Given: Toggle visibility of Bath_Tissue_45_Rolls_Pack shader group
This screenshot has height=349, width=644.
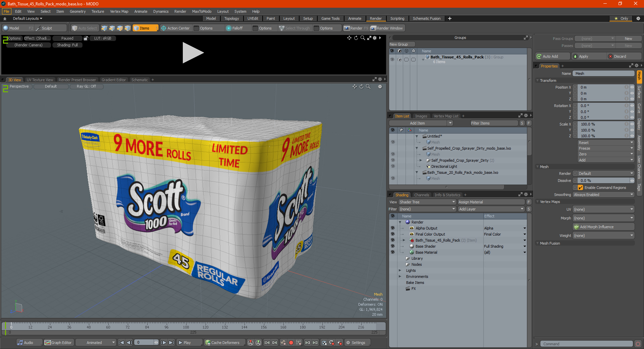Looking at the screenshot, I should 392,240.
